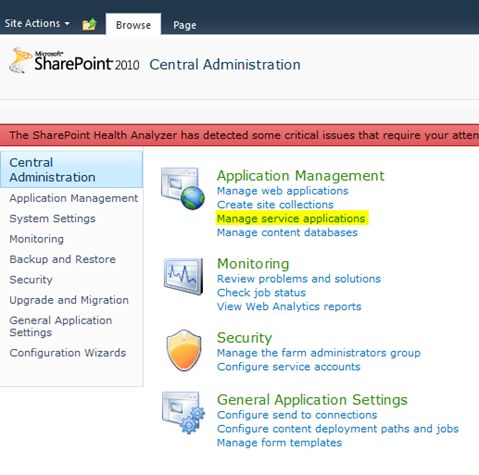Click the green Security section heading
479x475 pixels.
click(244, 338)
